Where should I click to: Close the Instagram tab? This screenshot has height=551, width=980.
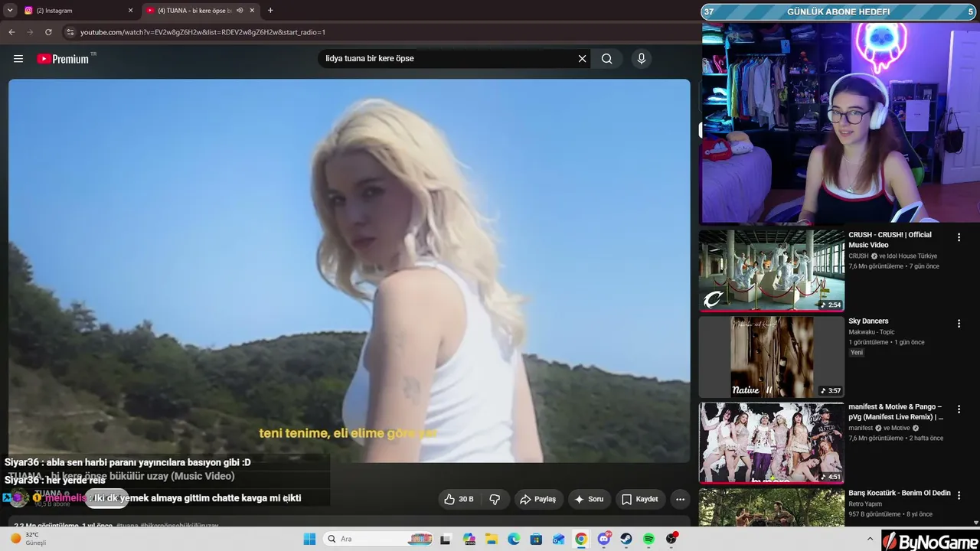(x=130, y=11)
